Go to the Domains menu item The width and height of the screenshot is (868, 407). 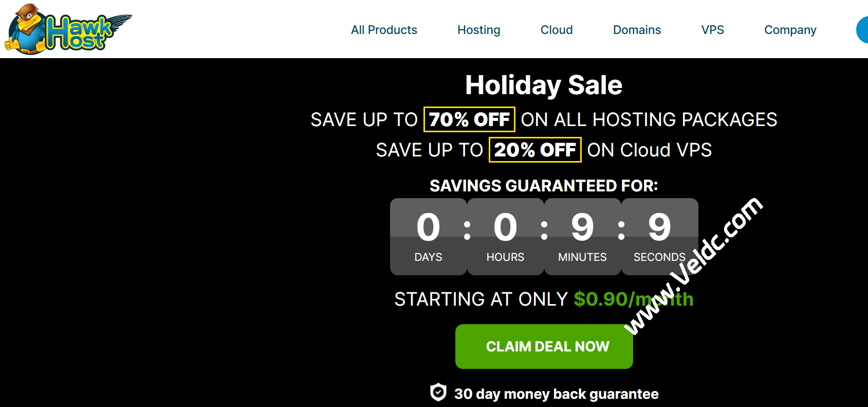(x=637, y=30)
